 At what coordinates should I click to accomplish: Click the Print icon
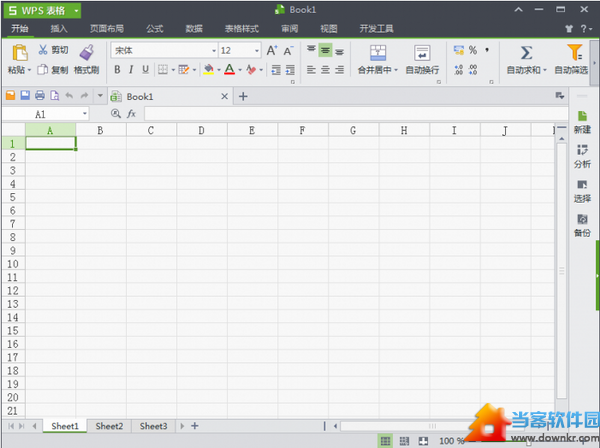(x=40, y=95)
